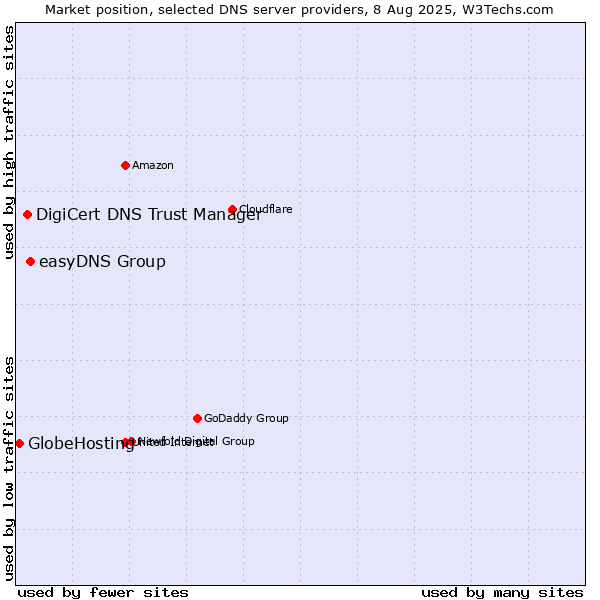Click the DigiCert DNS Trust Manager label
The image size is (600, 600).
click(x=149, y=215)
